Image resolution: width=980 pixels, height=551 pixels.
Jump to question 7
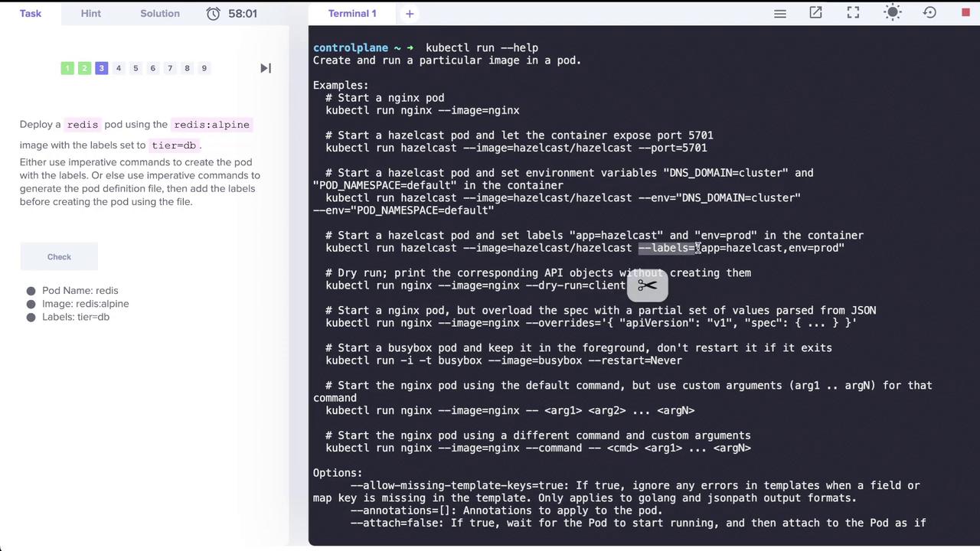[170, 68]
